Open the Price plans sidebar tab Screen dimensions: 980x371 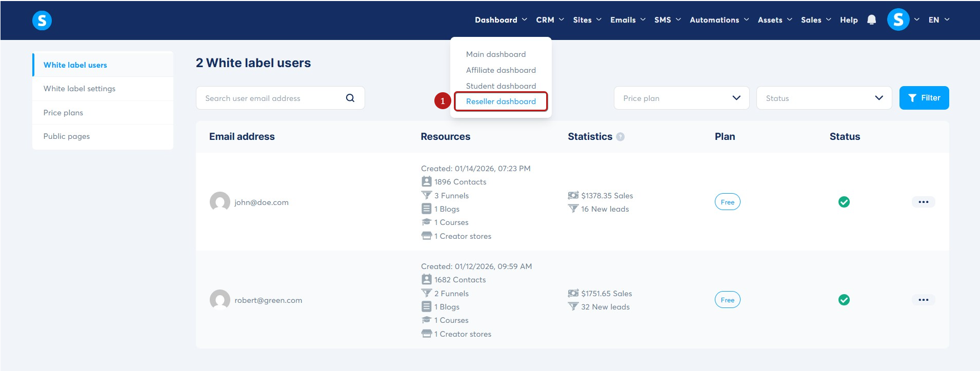pyautogui.click(x=103, y=113)
